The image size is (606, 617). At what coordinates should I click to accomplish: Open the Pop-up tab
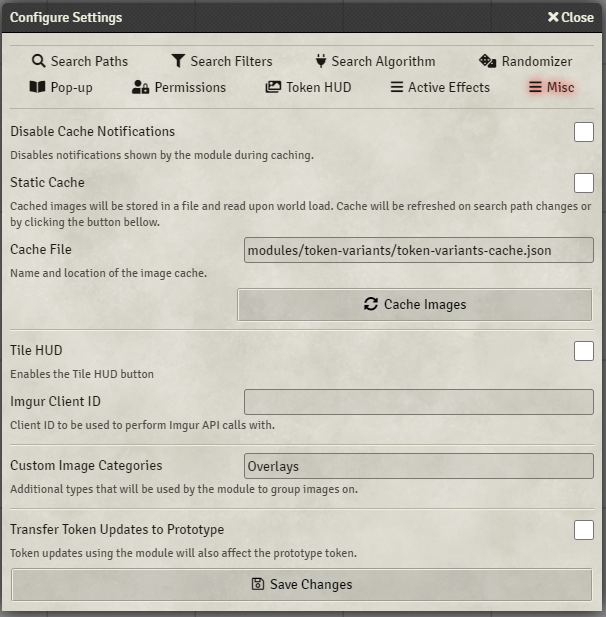click(61, 87)
